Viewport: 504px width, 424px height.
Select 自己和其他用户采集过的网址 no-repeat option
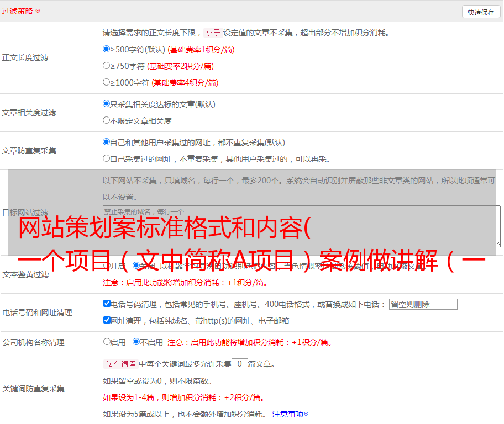(107, 142)
